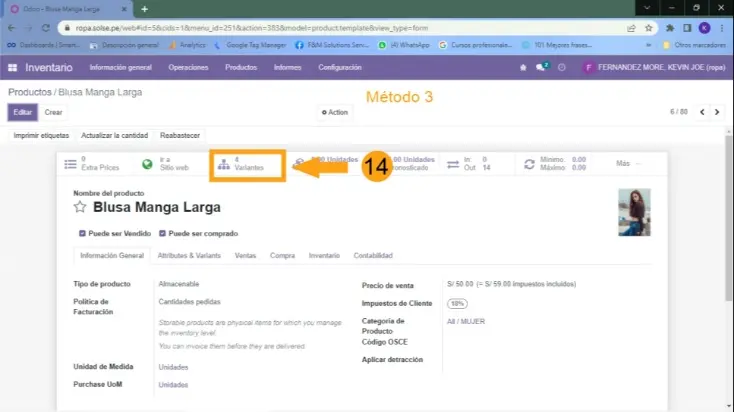Open the Configuración menu
The height and width of the screenshot is (412, 734).
[339, 67]
